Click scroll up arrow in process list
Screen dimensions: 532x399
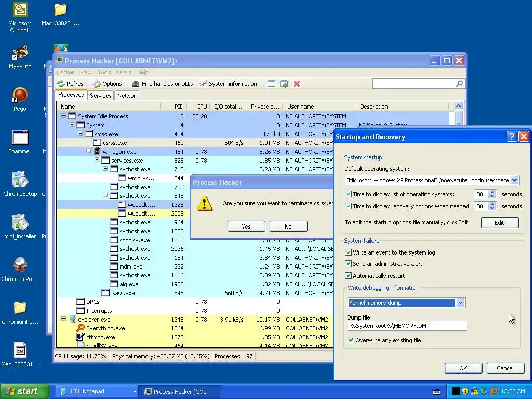458,106
